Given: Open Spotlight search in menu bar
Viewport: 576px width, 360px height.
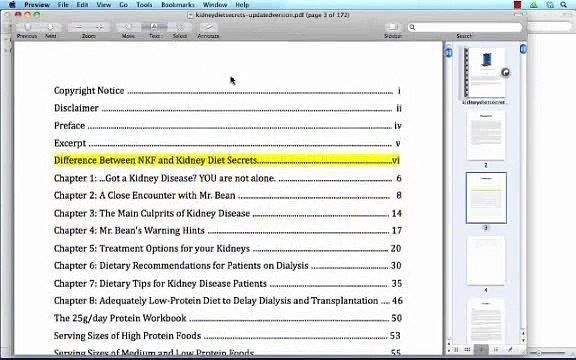Looking at the screenshot, I should [564, 4].
